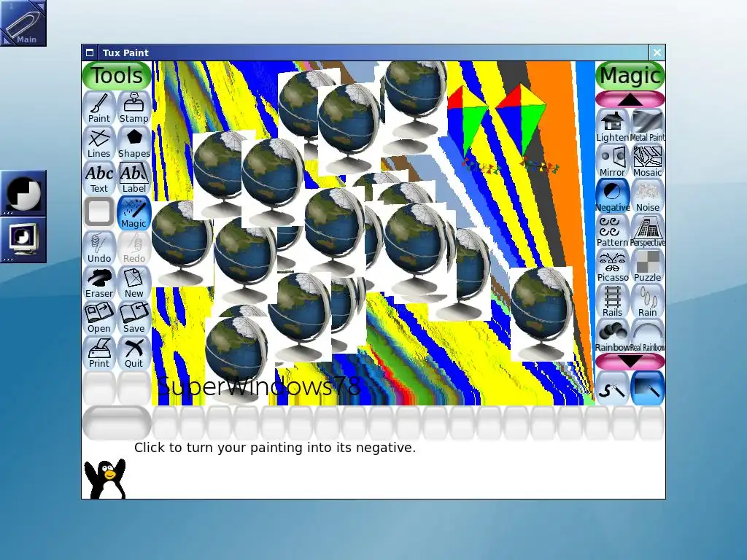Switch magic to freehand paint mode

click(613, 389)
